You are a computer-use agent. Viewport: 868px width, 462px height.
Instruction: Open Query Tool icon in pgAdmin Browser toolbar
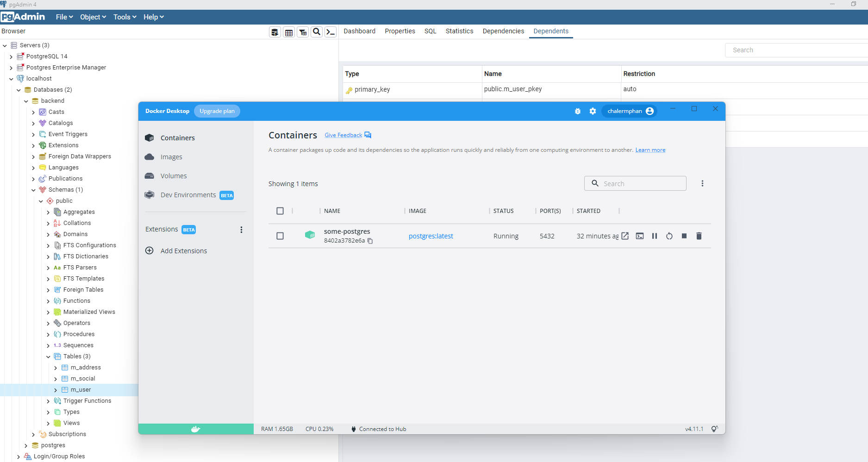point(275,32)
